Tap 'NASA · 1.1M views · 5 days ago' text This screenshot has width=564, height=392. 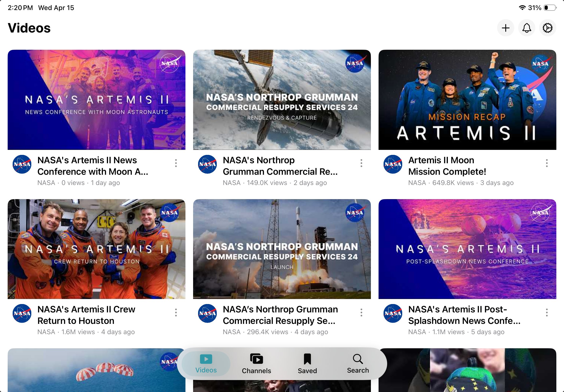[x=456, y=332]
